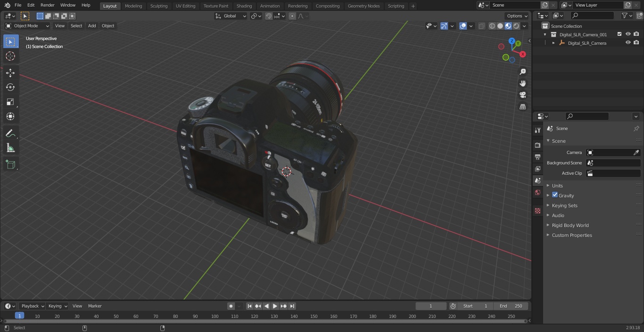Image resolution: width=644 pixels, height=332 pixels.
Task: Select the Measure tool
Action: [x=10, y=148]
